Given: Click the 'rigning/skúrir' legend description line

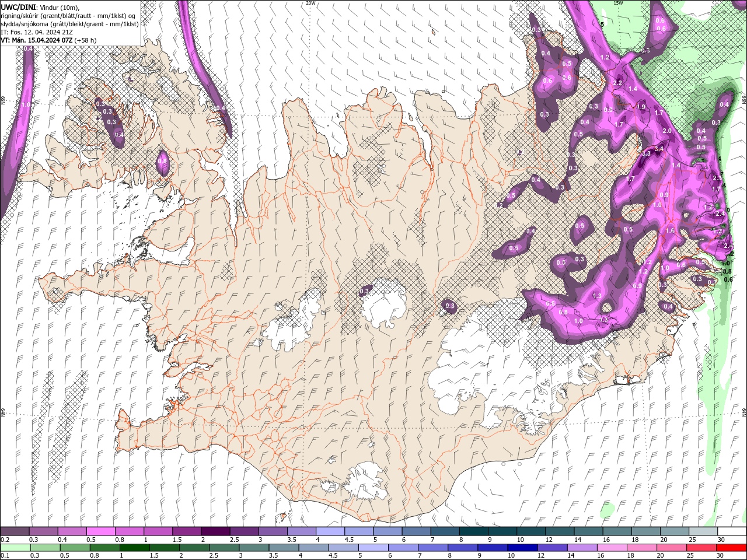Looking at the screenshot, I should click(68, 15).
